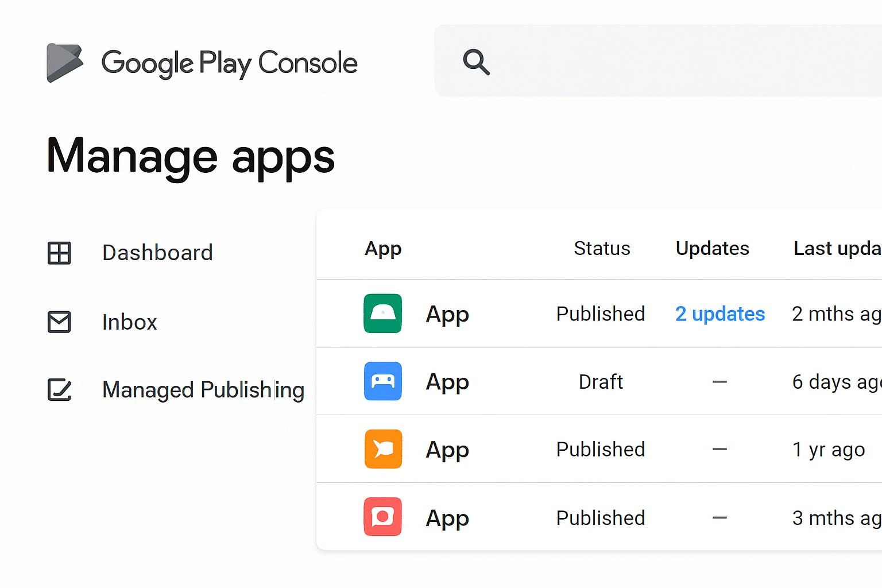Click the Google Play Console title text
The width and height of the screenshot is (882, 588).
[229, 63]
